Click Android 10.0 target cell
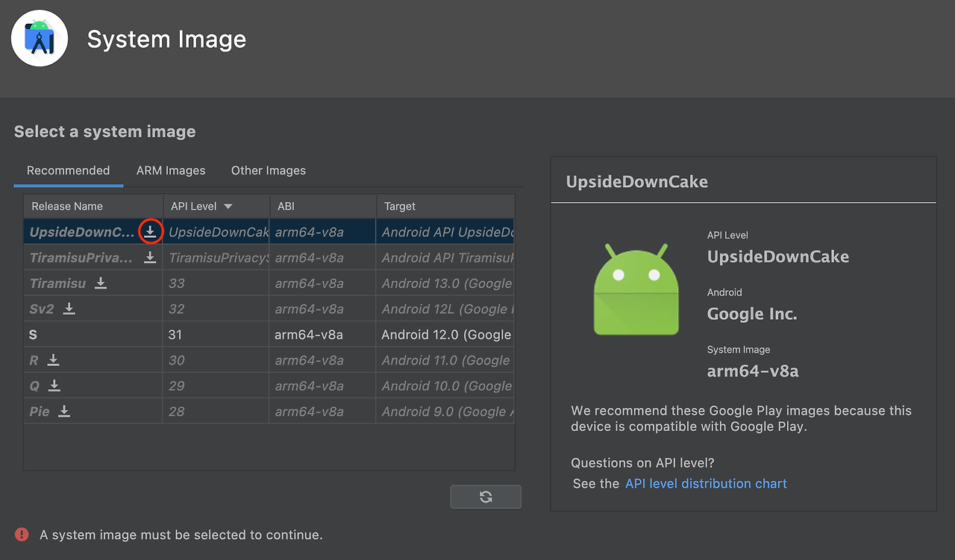Screen dimensions: 955x560 (x=445, y=386)
